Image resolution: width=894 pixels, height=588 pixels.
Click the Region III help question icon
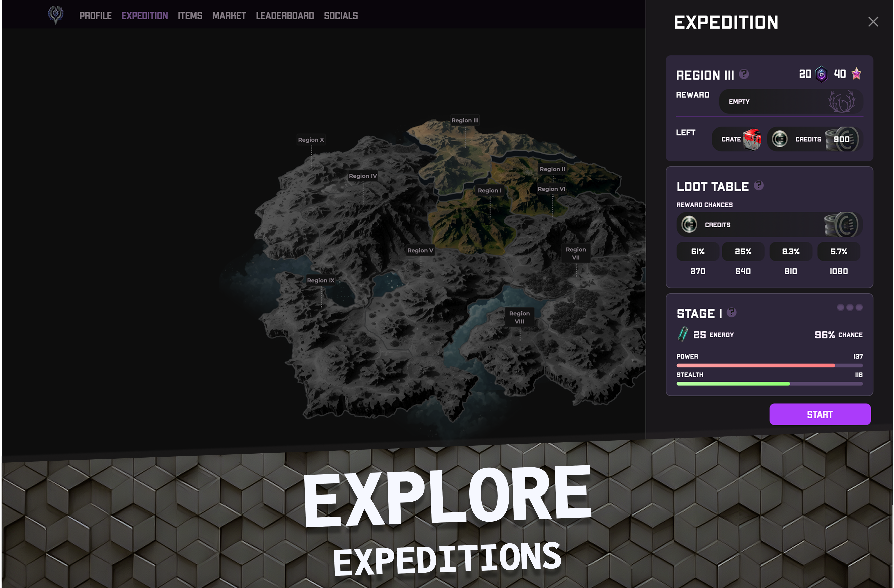744,74
